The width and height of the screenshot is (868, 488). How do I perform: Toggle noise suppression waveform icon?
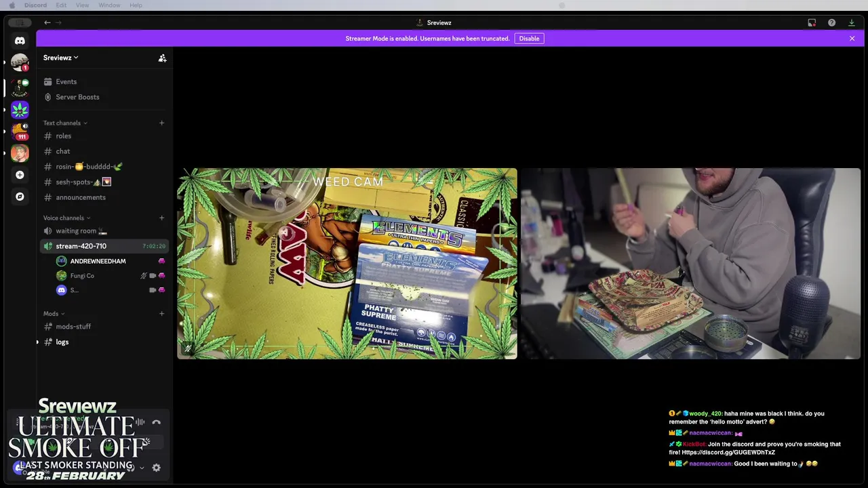click(140, 422)
